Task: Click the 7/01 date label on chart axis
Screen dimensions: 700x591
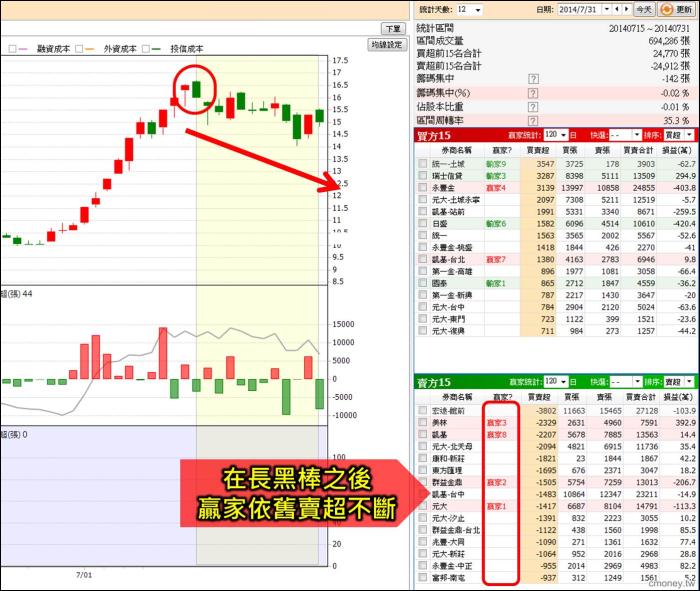Action: point(84,575)
